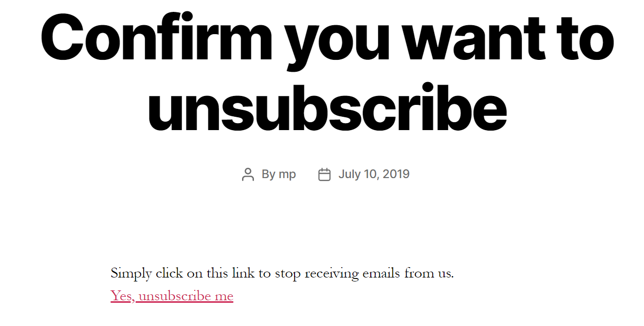
Task: Click the word "unsubscribe" in the page title
Action: (327, 107)
